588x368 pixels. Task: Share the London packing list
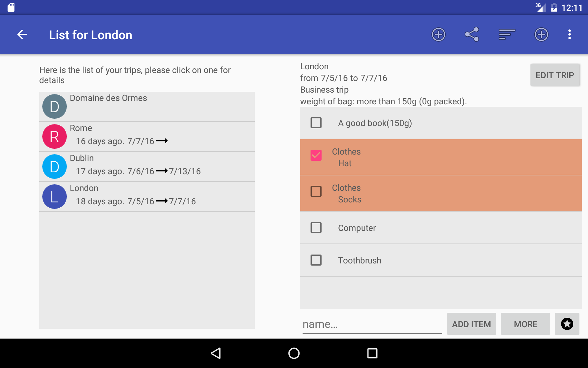point(472,34)
